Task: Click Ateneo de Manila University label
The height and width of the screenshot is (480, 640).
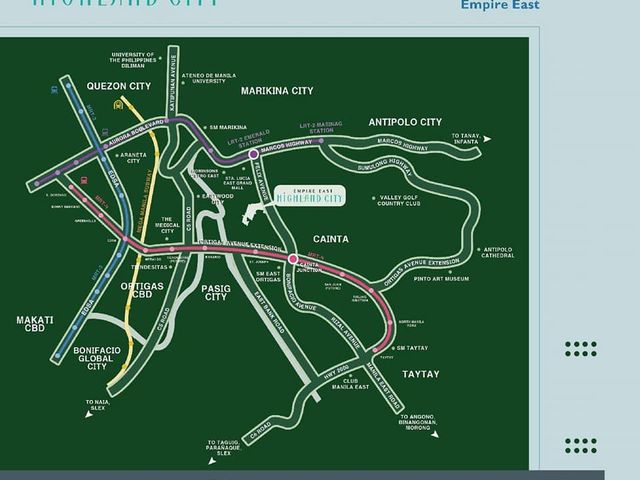Action: (x=209, y=78)
